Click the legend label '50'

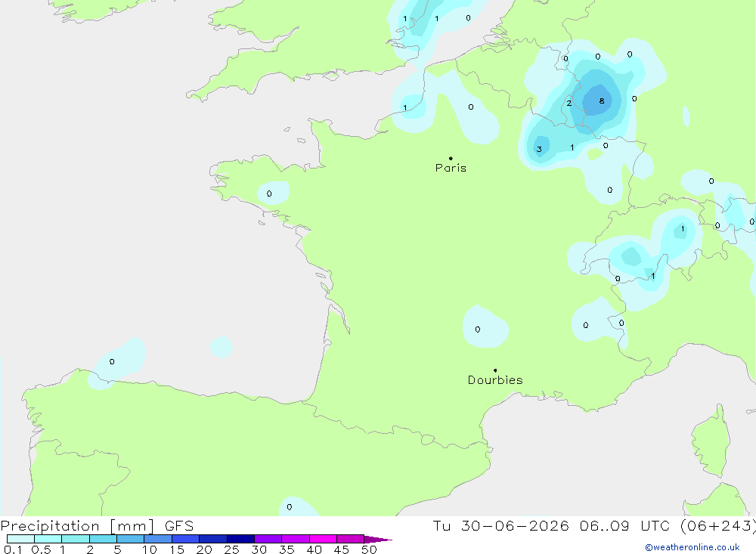(x=369, y=549)
